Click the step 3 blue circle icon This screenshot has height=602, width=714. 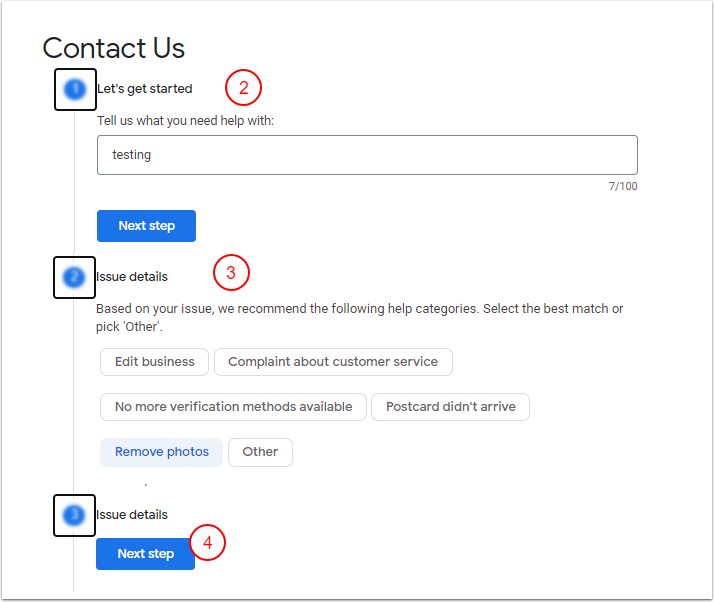click(x=74, y=515)
